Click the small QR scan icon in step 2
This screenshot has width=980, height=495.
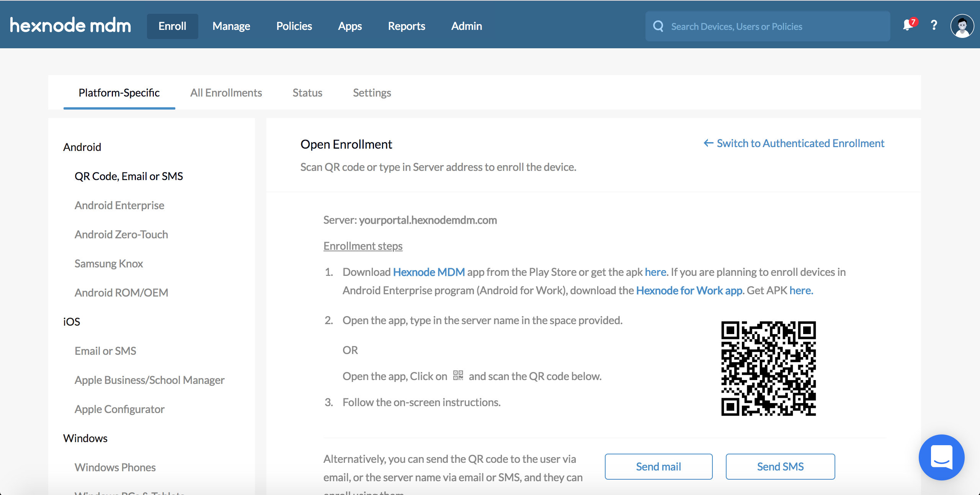[458, 375]
